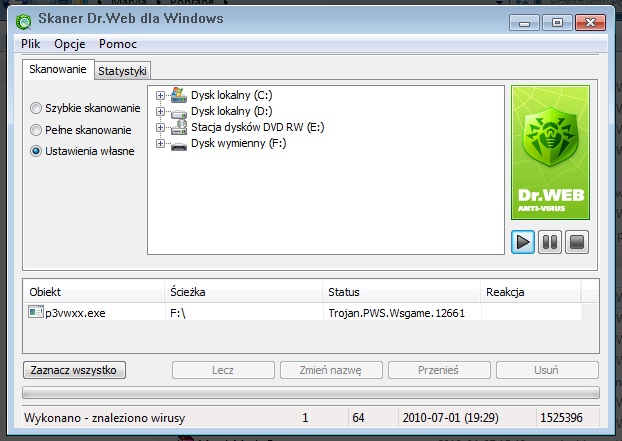Click status text Wykonano - znaleziono wirusy
The image size is (622, 441).
coord(105,418)
